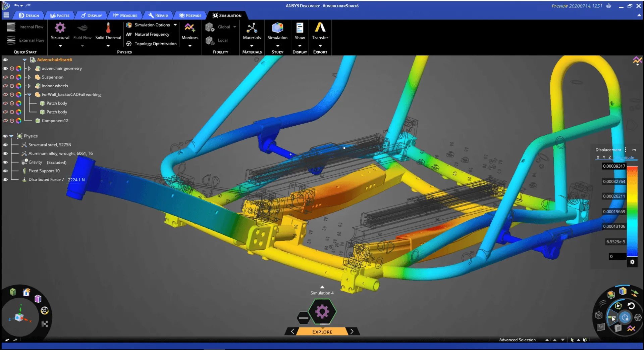This screenshot has width=644, height=350.
Task: Click the monitors chart icon in radial menu
Action: [631, 329]
